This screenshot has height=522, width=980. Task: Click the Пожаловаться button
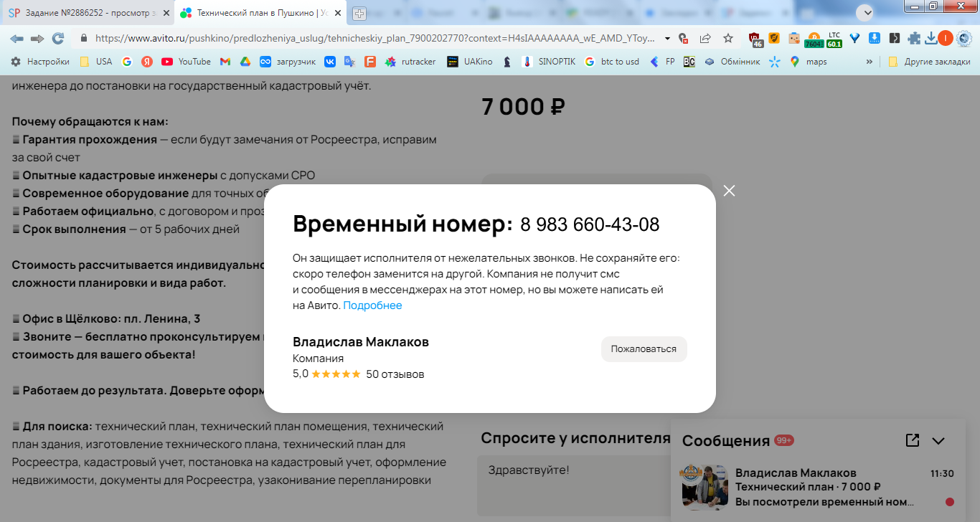644,349
